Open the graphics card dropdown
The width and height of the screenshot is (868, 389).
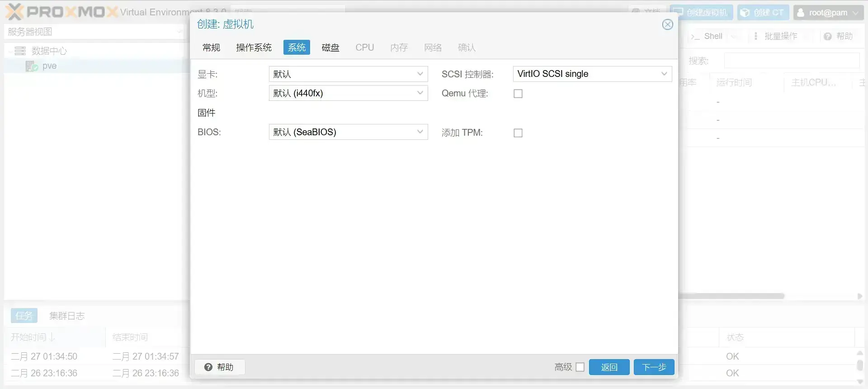click(420, 74)
